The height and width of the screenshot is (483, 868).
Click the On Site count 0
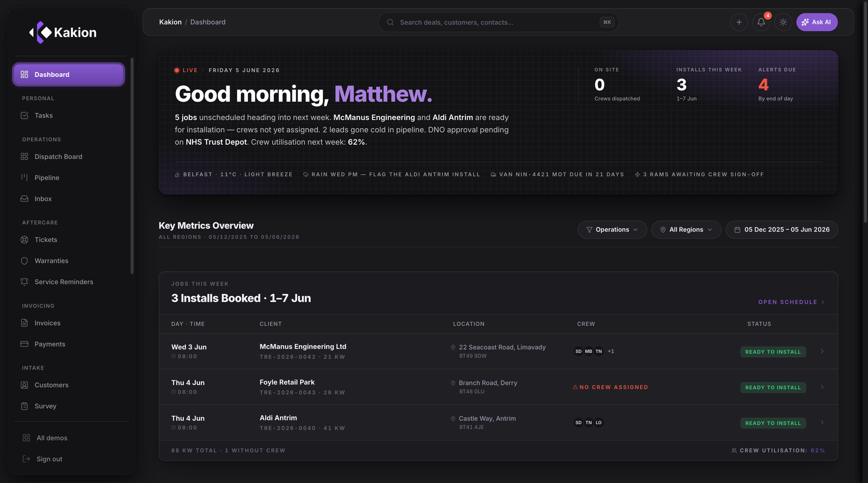click(x=599, y=85)
